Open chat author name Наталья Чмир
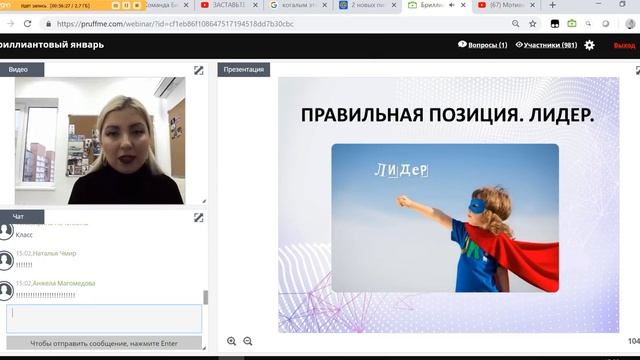Image resolution: width=640 pixels, height=360 pixels. click(x=54, y=253)
